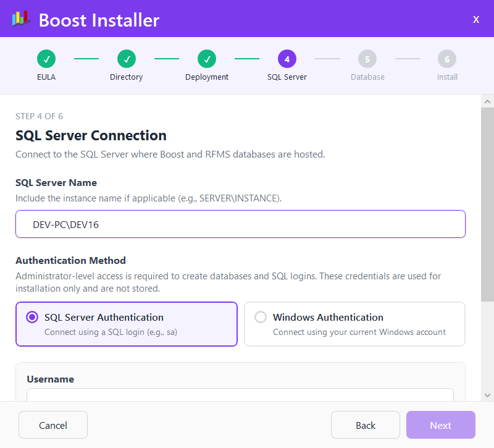
Task: Select the Install step label
Action: 447,77
